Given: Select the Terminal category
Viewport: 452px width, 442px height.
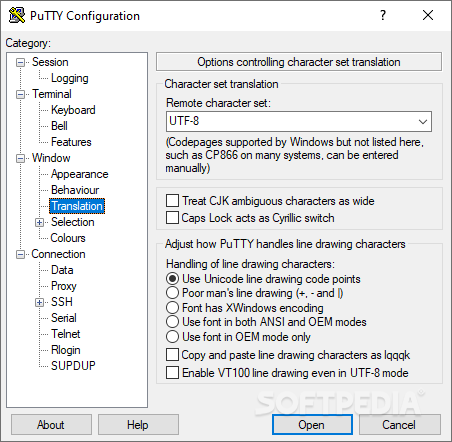Looking at the screenshot, I should point(52,94).
